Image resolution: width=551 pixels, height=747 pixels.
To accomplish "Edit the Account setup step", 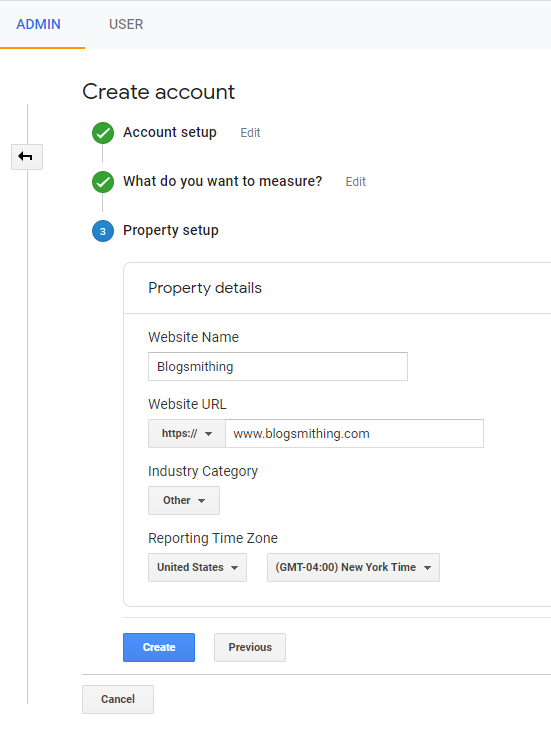I will pyautogui.click(x=250, y=133).
